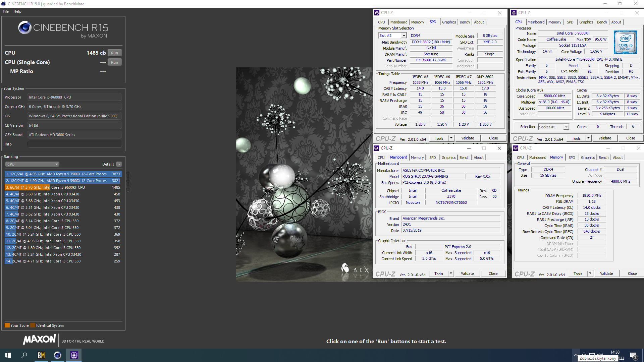Image resolution: width=644 pixels, height=362 pixels.
Task: Run the CPU benchmark test
Action: 115,53
